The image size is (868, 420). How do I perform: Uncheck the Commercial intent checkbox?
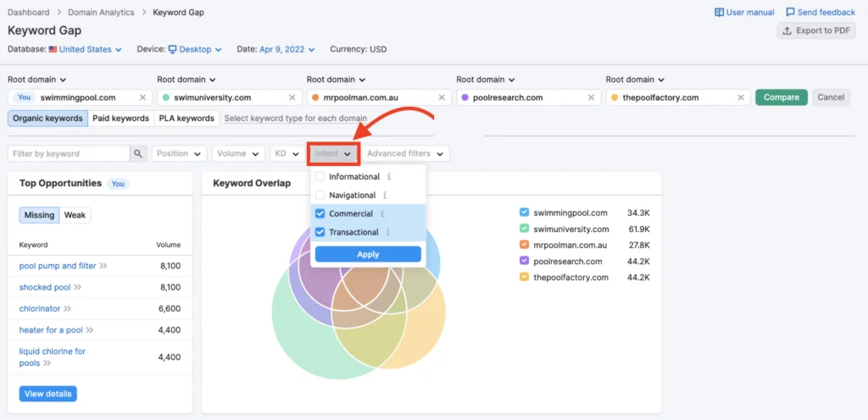click(320, 214)
